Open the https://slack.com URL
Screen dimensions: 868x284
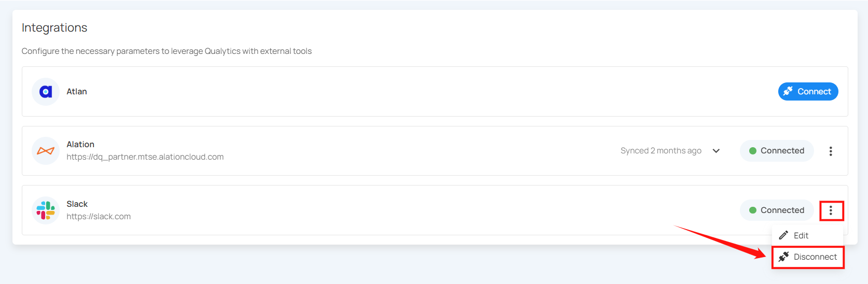pos(99,217)
